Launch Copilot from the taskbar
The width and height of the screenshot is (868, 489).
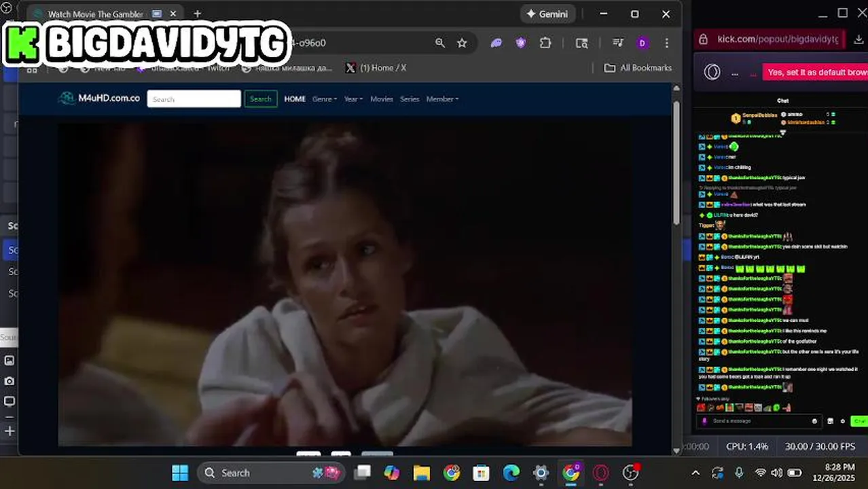pyautogui.click(x=392, y=473)
